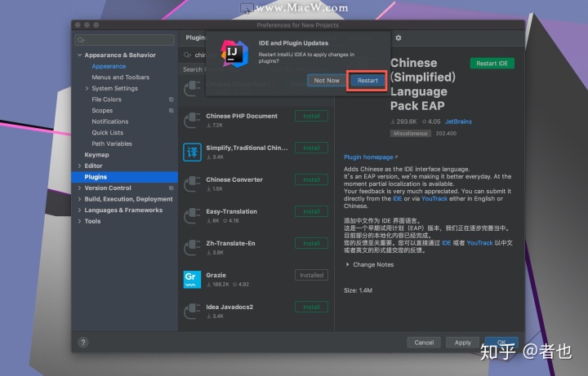
Task: Collapse the Appearance & Behavior section
Action: [80, 55]
